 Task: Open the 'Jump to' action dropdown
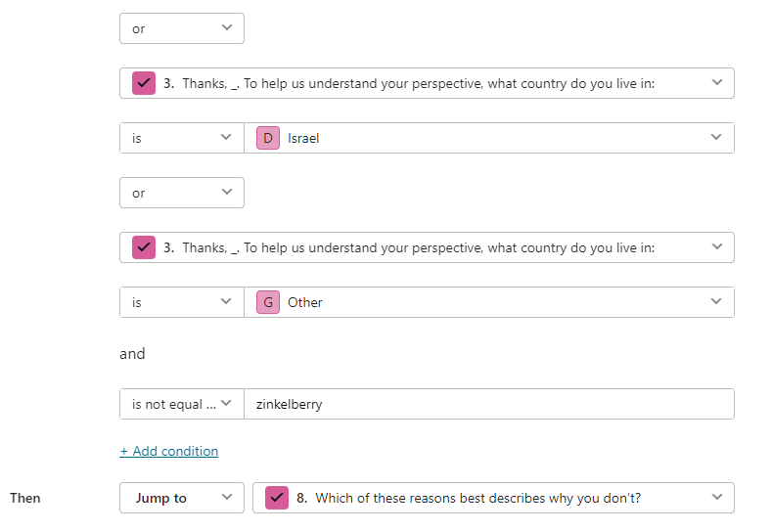pos(182,498)
